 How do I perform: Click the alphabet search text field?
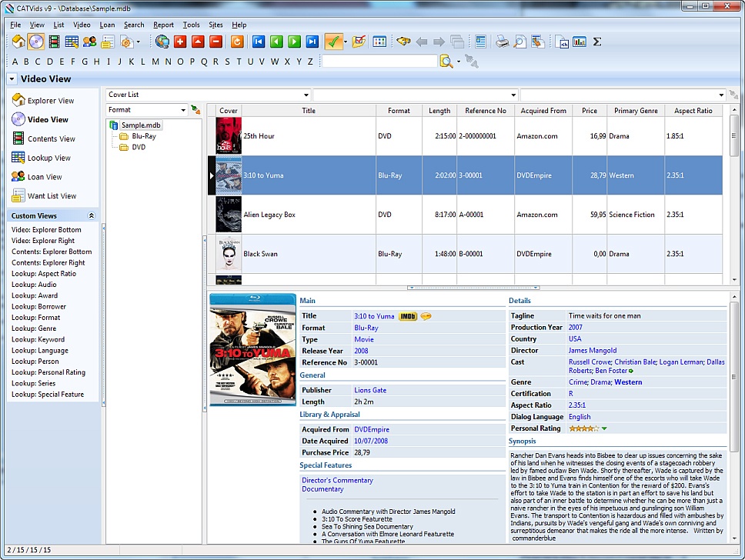(379, 61)
